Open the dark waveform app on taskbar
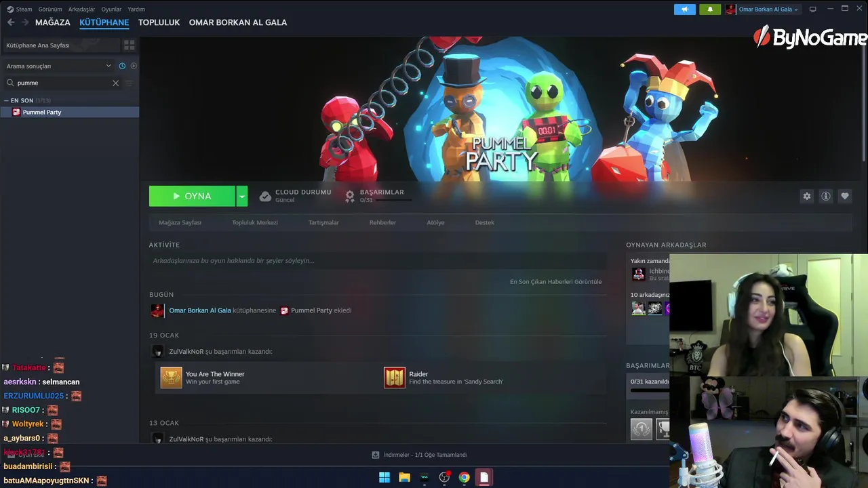 click(x=425, y=477)
